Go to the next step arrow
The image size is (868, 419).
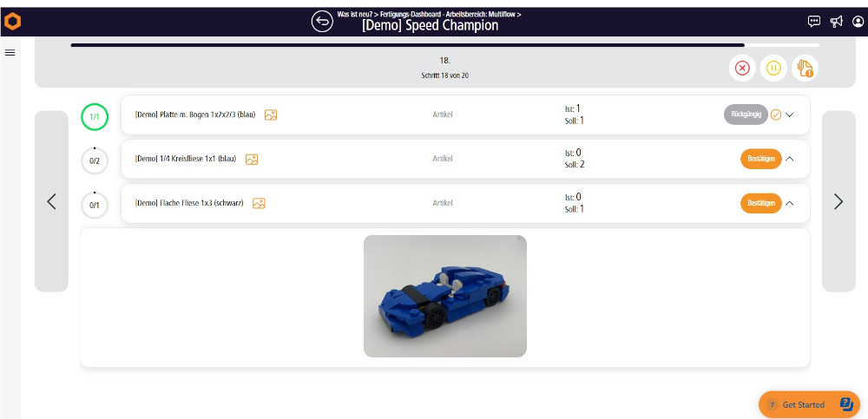coord(838,201)
